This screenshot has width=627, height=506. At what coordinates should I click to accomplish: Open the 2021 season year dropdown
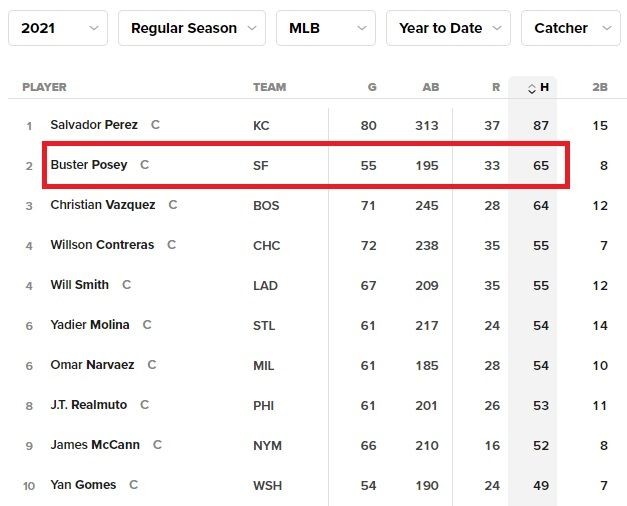tap(58, 28)
